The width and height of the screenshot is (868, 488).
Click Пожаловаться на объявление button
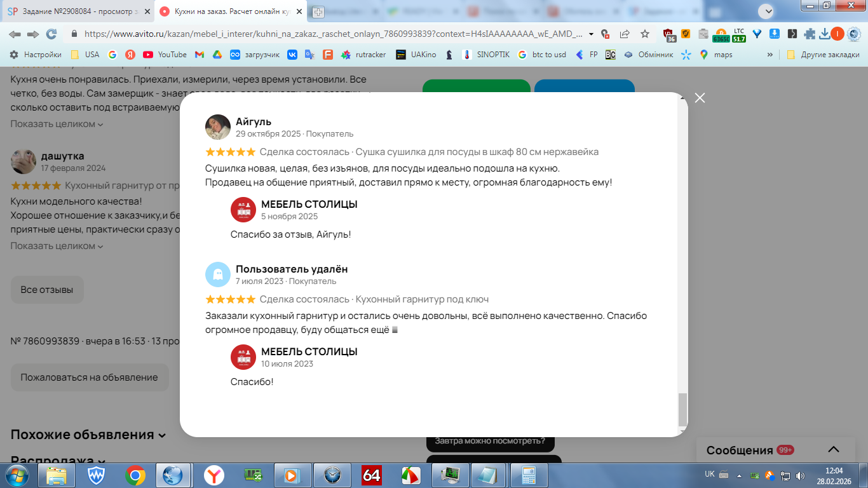[90, 377]
